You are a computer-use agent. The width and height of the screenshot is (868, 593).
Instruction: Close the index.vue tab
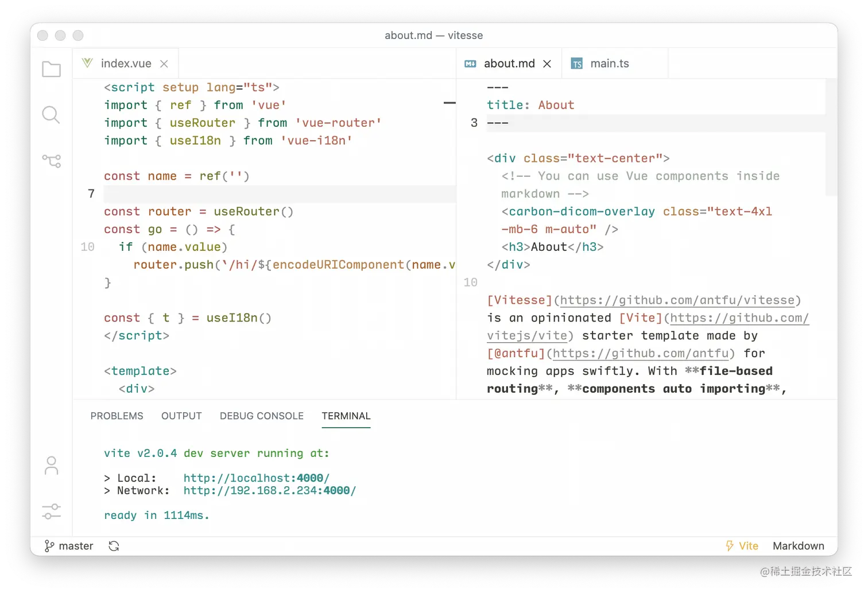164,64
